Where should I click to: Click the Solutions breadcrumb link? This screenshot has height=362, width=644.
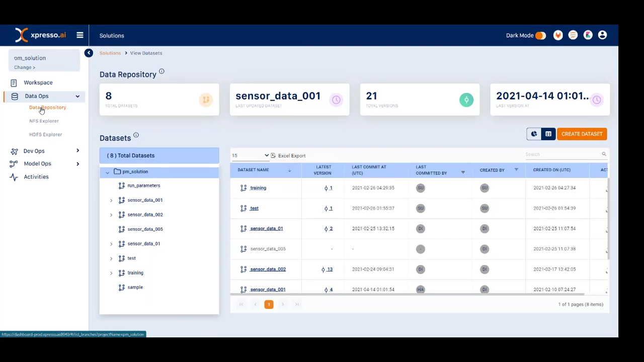[110, 53]
